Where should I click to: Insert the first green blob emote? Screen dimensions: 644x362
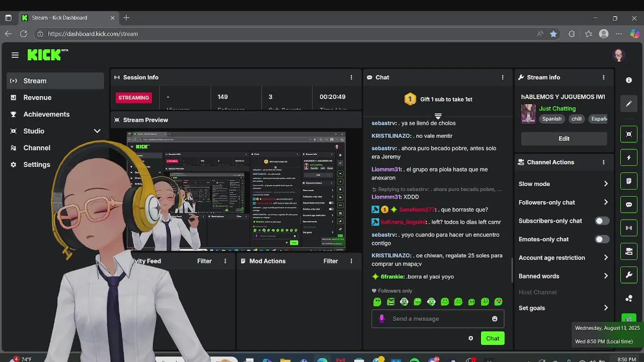point(377,302)
